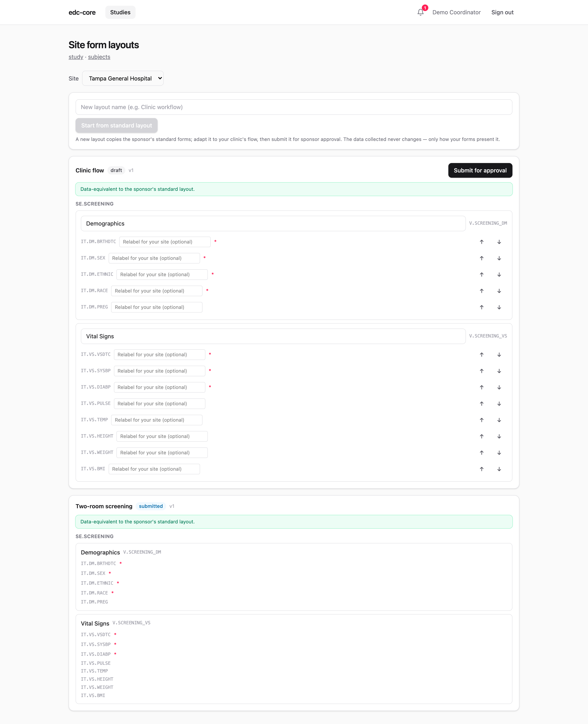Move IT.VS.DIABP down
The height and width of the screenshot is (724, 588).
pyautogui.click(x=499, y=387)
